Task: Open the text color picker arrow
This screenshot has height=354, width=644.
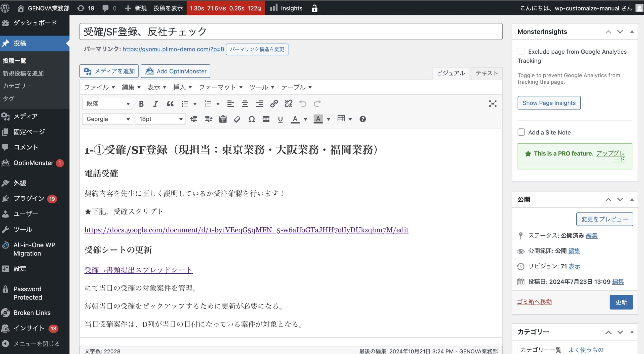Action: pos(305,119)
